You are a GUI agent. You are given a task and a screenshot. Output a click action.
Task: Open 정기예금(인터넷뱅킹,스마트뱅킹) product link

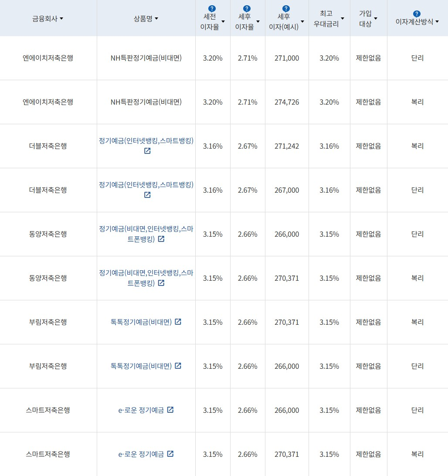(146, 141)
